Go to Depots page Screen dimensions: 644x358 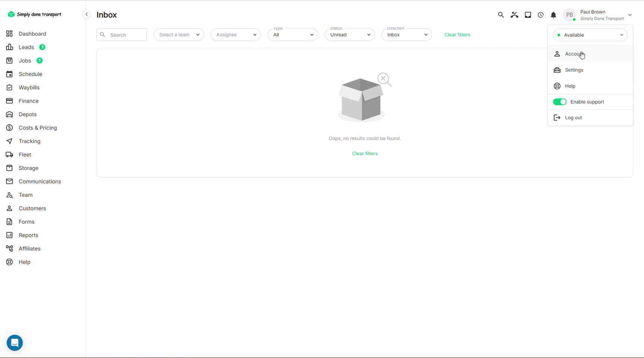[28, 114]
